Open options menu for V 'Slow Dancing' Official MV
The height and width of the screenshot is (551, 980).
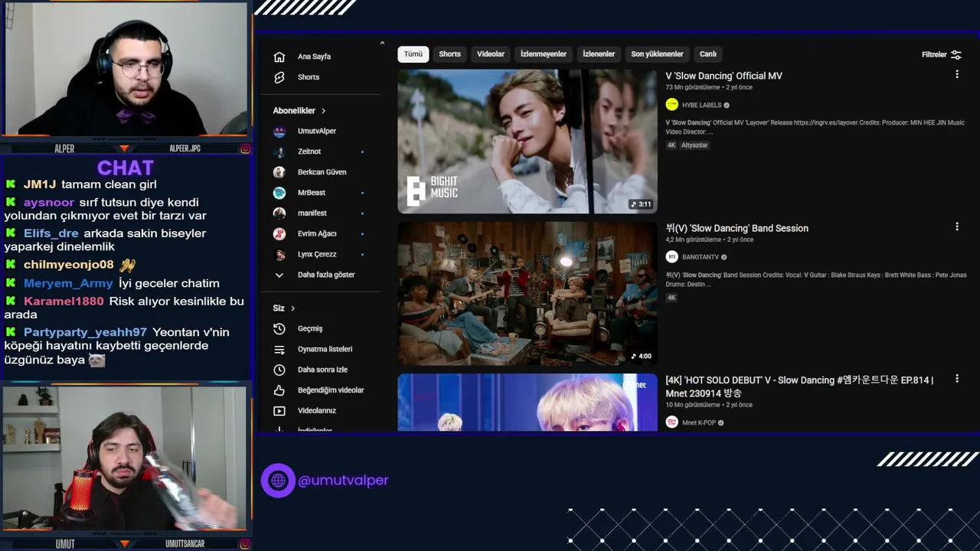pos(957,74)
